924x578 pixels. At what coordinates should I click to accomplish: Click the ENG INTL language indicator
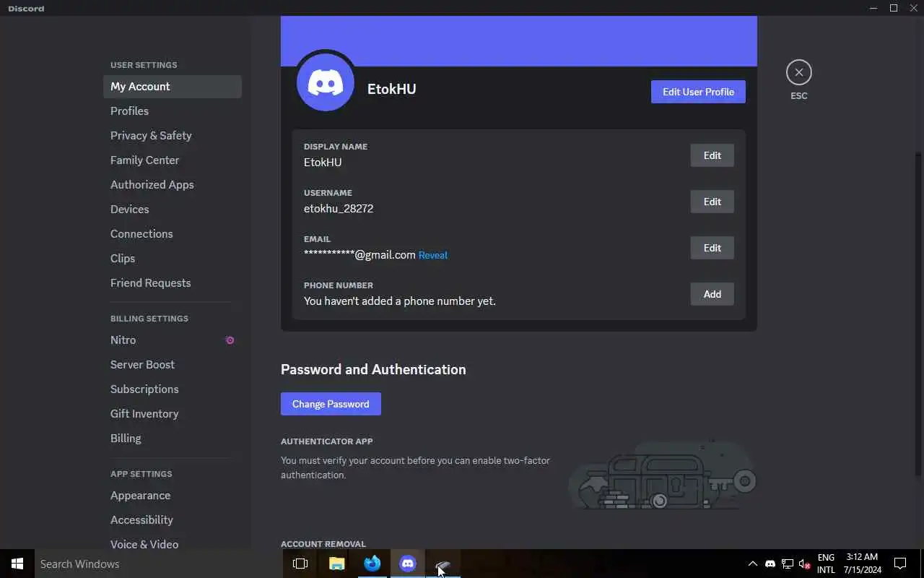coord(826,564)
